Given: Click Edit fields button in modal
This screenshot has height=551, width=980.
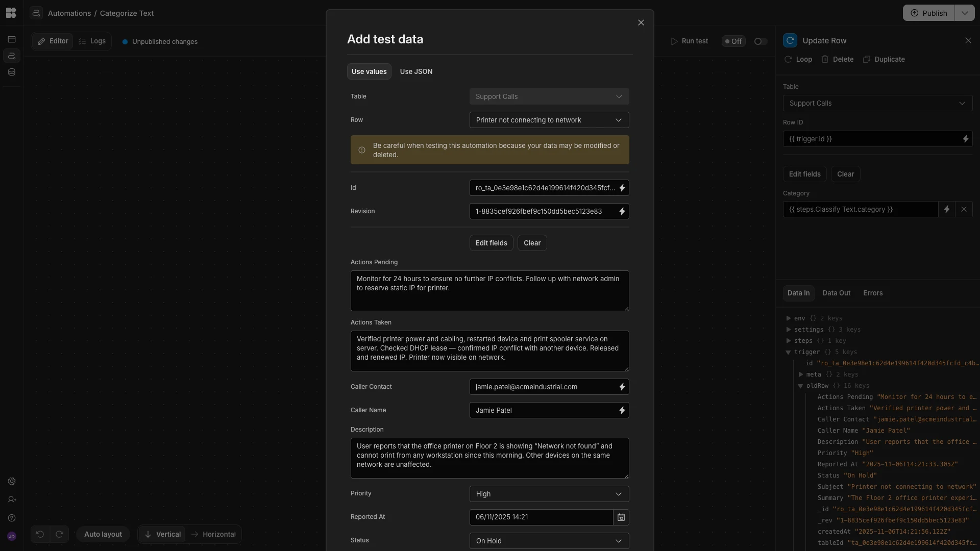Looking at the screenshot, I should click(x=491, y=243).
